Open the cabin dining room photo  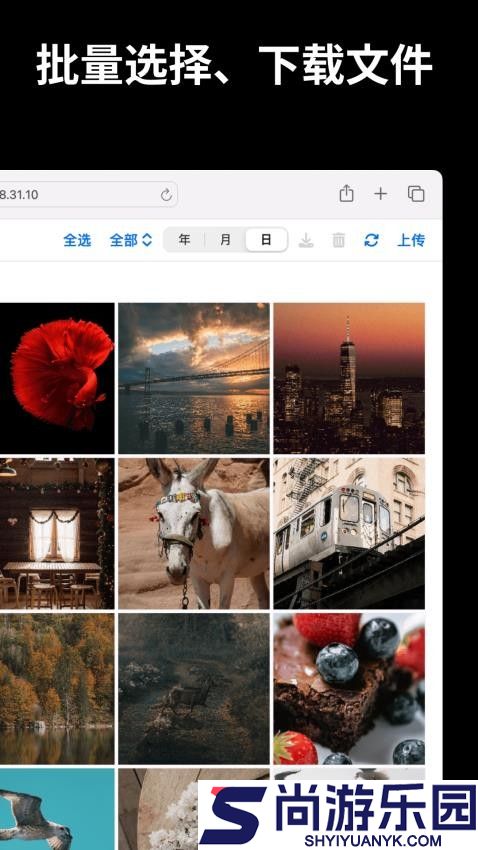(57, 533)
